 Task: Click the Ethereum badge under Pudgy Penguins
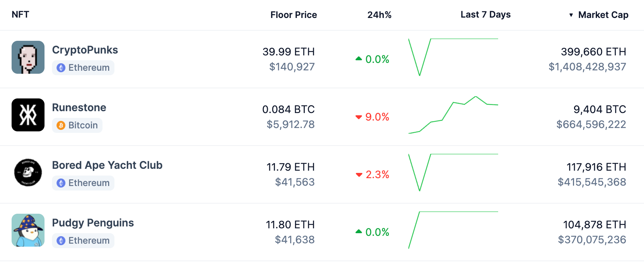[x=83, y=241]
